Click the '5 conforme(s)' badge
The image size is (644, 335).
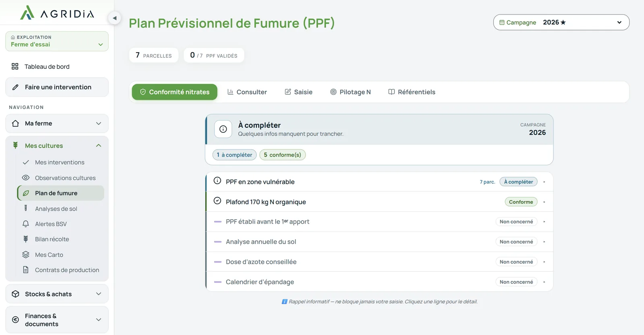(283, 155)
